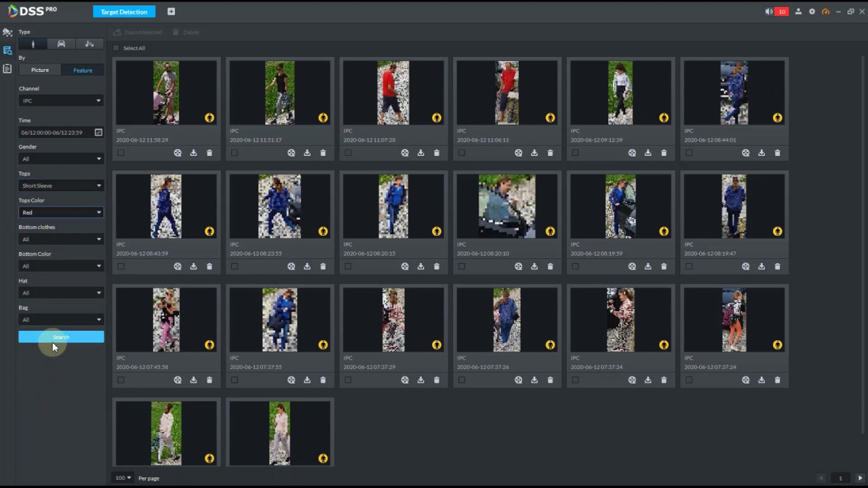
Task: Select the vehicle type icon
Action: pyautogui.click(x=61, y=44)
